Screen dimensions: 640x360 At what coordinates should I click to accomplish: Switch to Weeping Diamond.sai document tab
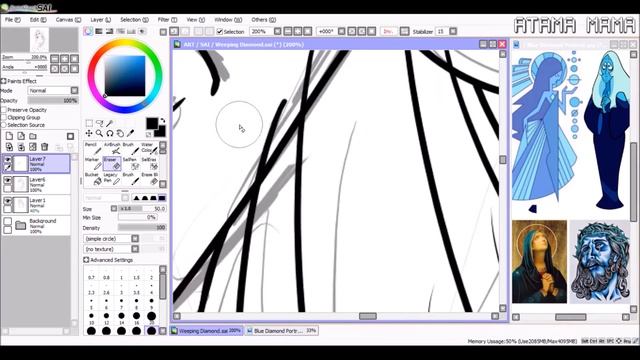point(206,331)
